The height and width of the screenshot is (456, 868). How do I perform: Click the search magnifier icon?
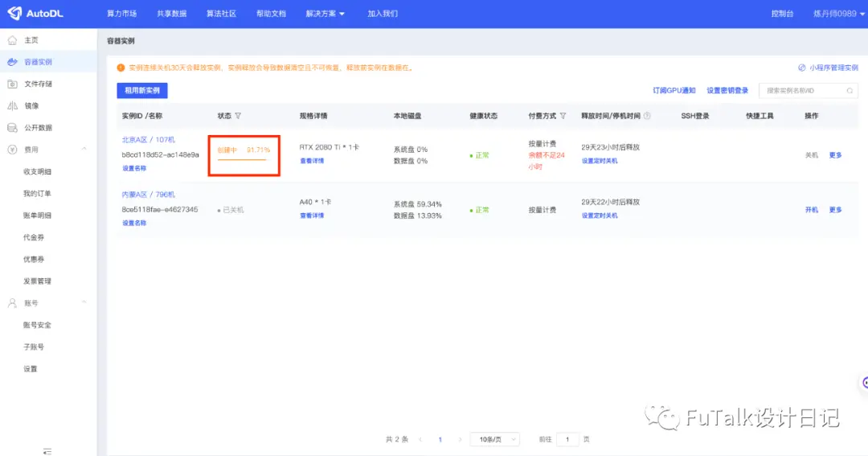(x=850, y=90)
